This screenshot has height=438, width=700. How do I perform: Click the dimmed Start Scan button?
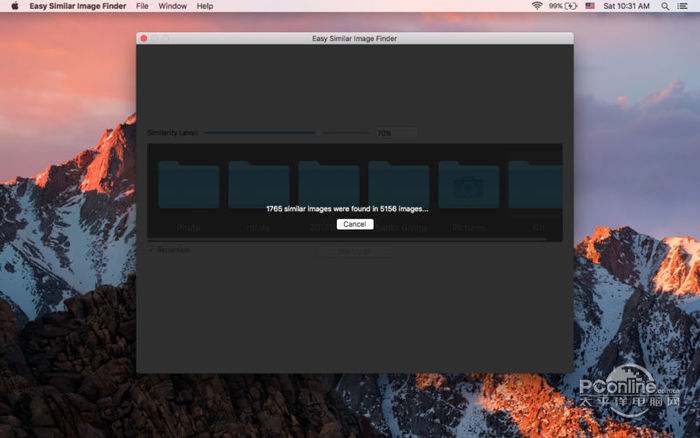(355, 251)
